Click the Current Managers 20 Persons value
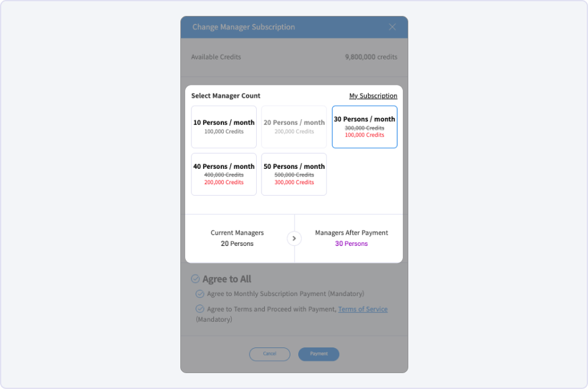Image resolution: width=588 pixels, height=389 pixels. [237, 243]
